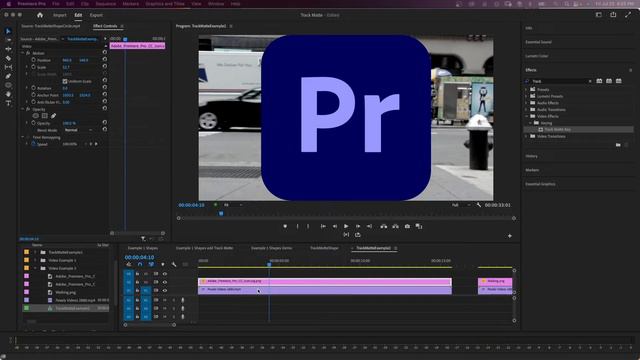Open Timeline display settings wrench
Viewport: 640px width, 360px height.
tap(174, 264)
